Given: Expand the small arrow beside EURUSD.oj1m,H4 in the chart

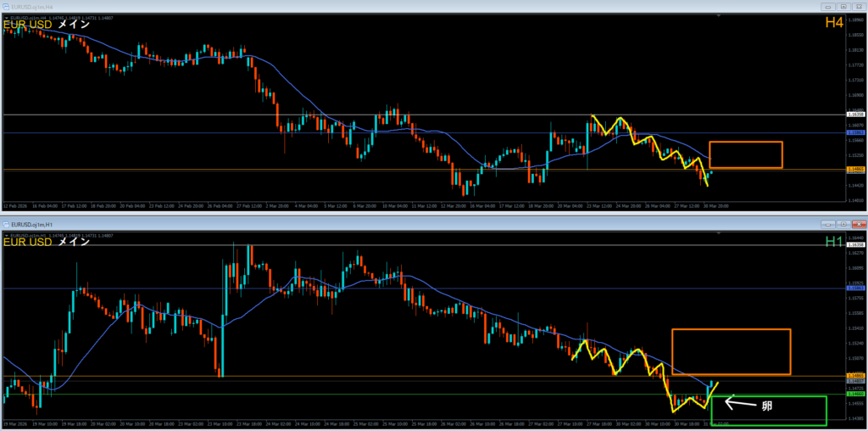Looking at the screenshot, I should [7, 18].
